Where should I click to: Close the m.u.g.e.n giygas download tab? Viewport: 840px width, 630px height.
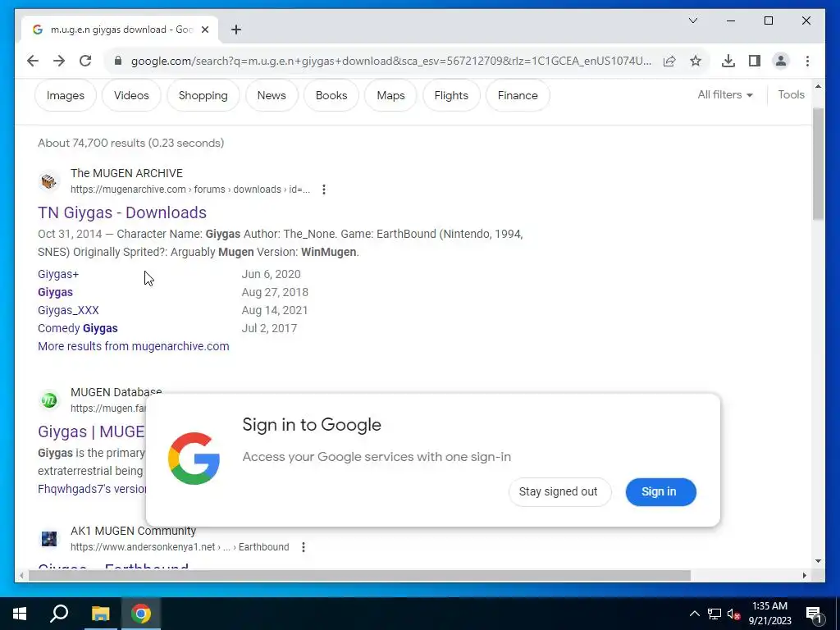[x=204, y=30]
